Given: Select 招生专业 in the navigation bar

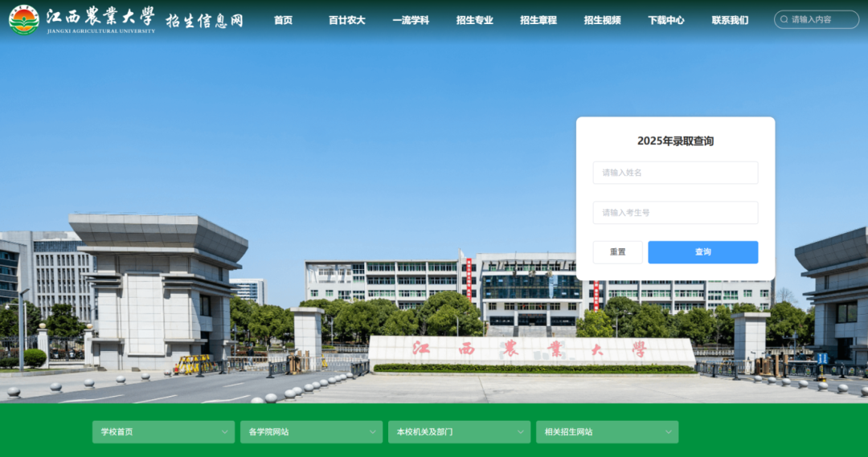Looking at the screenshot, I should [474, 20].
